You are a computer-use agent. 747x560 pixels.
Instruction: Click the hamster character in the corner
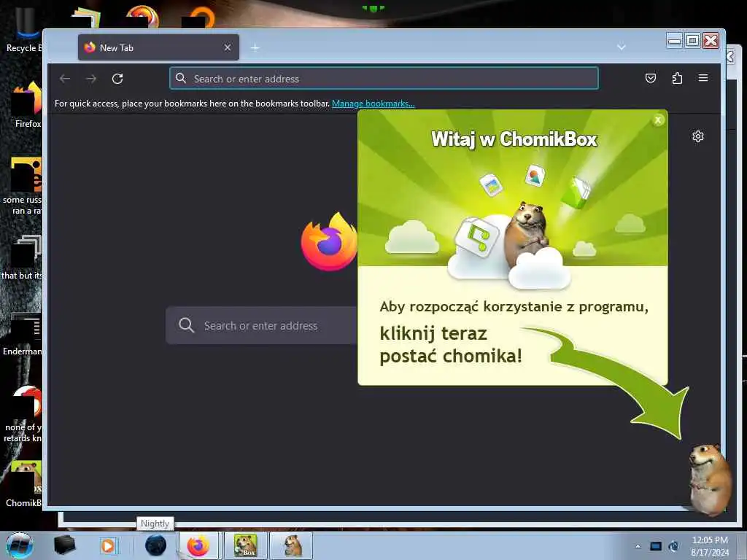709,478
